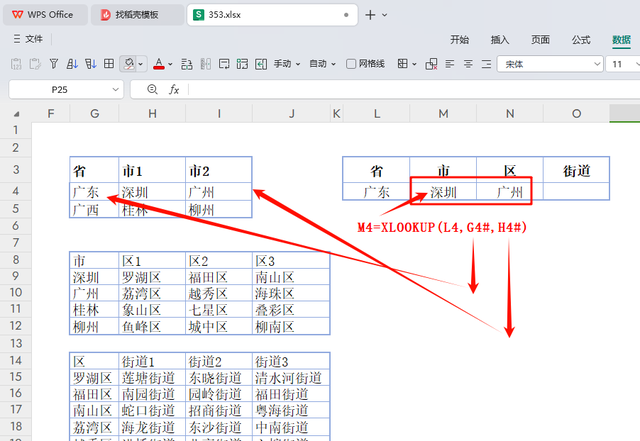Click the hamburger menu icon beside 文件
The image size is (640, 441).
[x=17, y=39]
